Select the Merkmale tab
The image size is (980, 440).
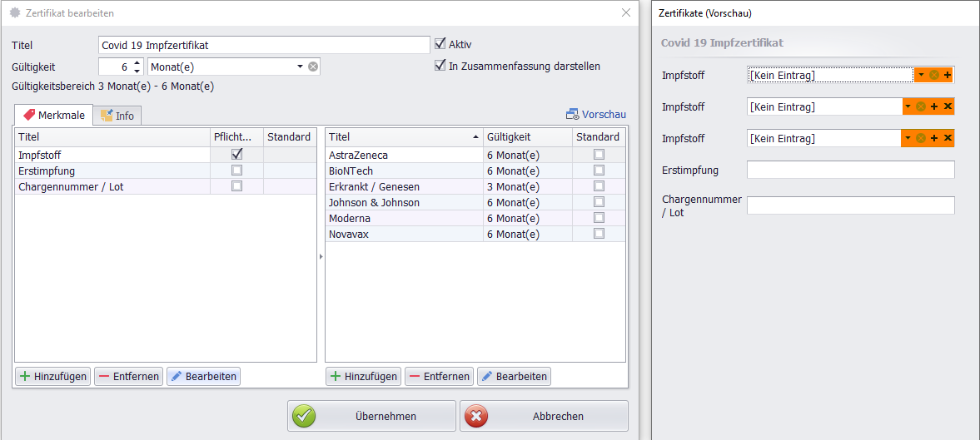53,115
